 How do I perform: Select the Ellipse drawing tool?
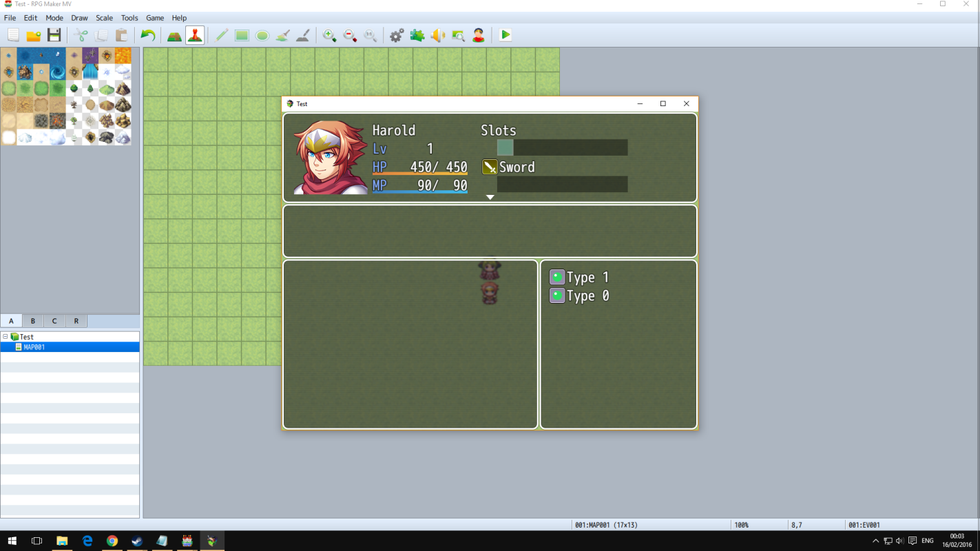coord(262,35)
